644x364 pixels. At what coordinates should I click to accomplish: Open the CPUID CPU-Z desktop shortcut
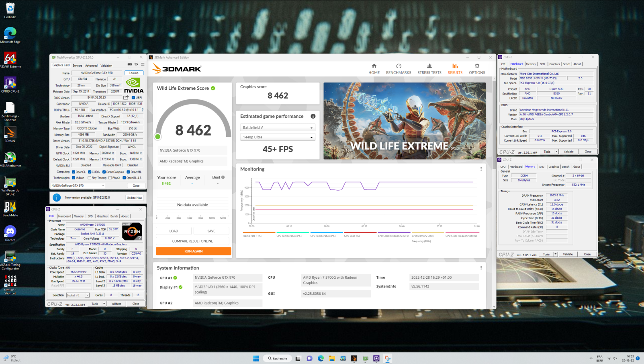[10, 85]
